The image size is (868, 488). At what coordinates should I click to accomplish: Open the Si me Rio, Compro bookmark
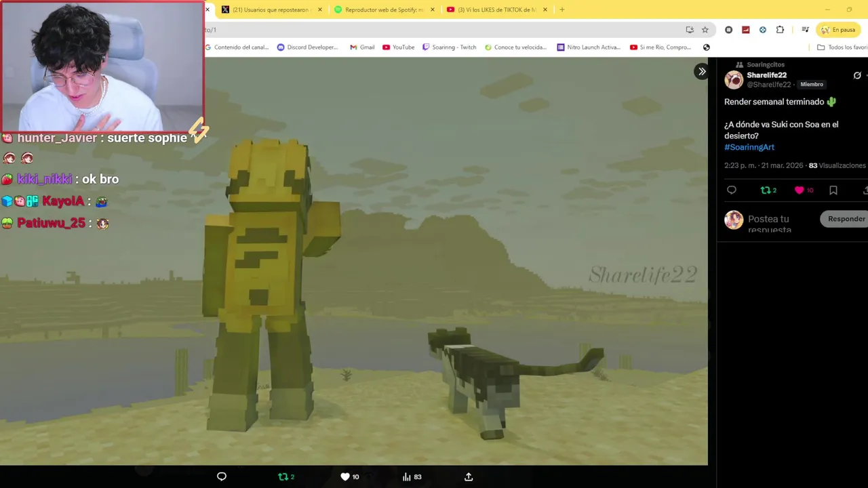tap(660, 47)
